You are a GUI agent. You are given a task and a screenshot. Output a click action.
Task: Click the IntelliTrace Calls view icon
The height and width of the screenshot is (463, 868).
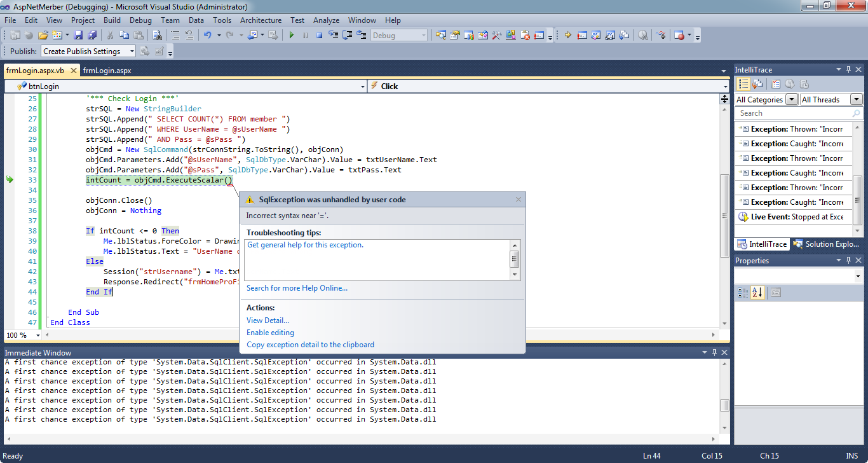point(757,84)
